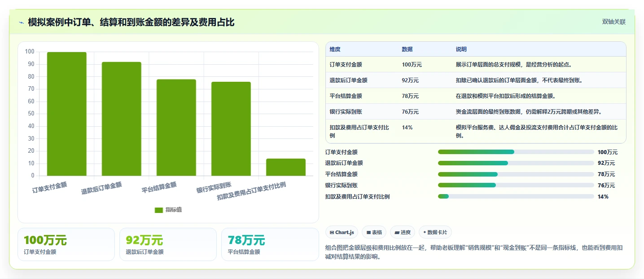The width and height of the screenshot is (644, 279).
Task: Click table cell 平台结算金额
Action: (x=346, y=96)
